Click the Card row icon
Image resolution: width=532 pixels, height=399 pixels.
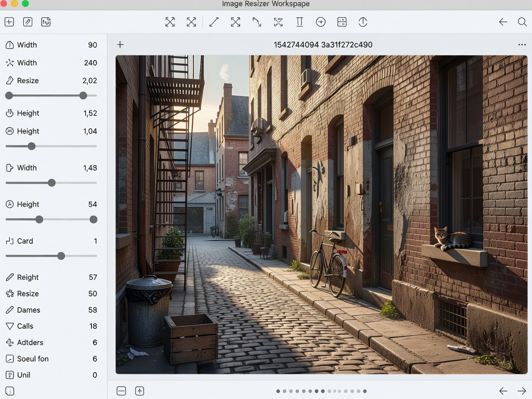tap(10, 241)
